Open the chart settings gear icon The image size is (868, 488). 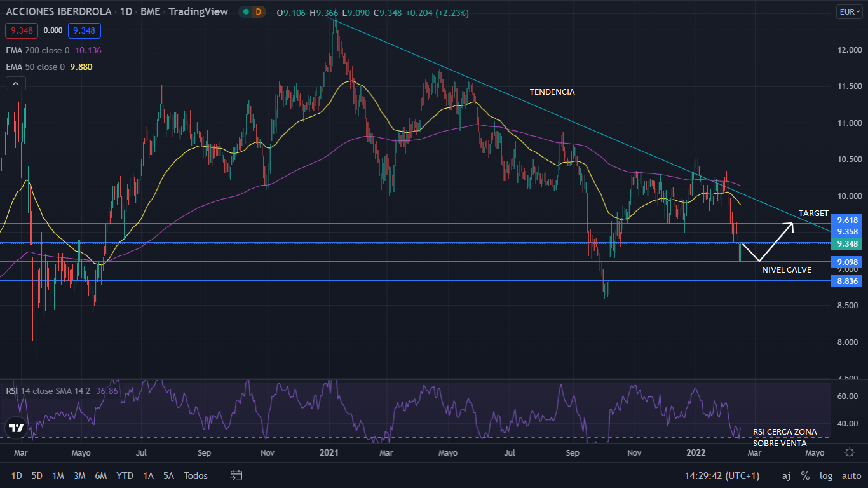point(849,452)
